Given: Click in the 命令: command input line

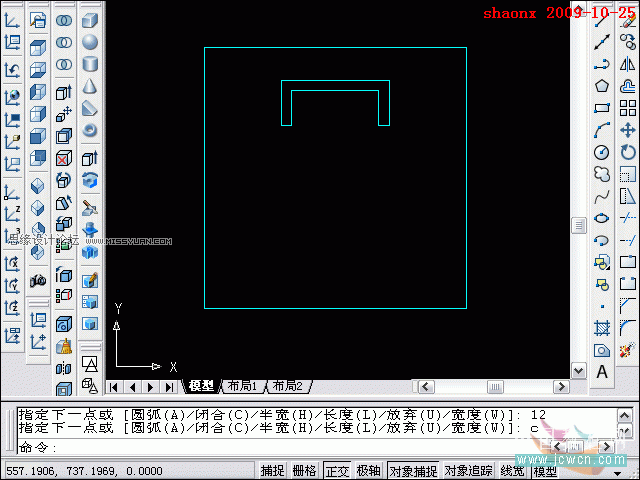Looking at the screenshot, I should click(x=284, y=447).
